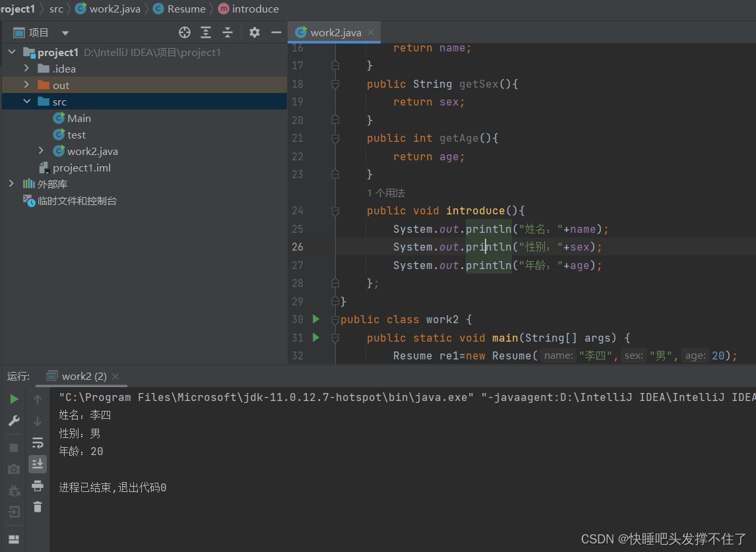Click the Collapse All icon in project toolbar

[x=228, y=32]
